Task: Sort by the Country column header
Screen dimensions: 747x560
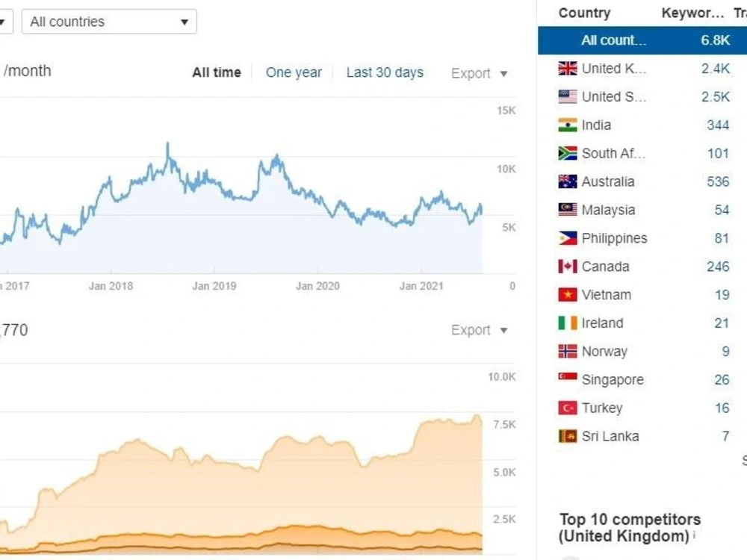Action: click(x=585, y=13)
